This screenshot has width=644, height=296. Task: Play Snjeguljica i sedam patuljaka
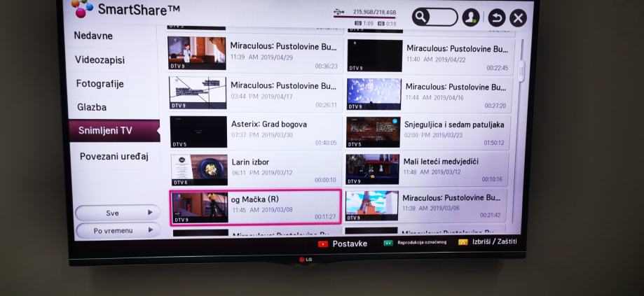coord(427,132)
